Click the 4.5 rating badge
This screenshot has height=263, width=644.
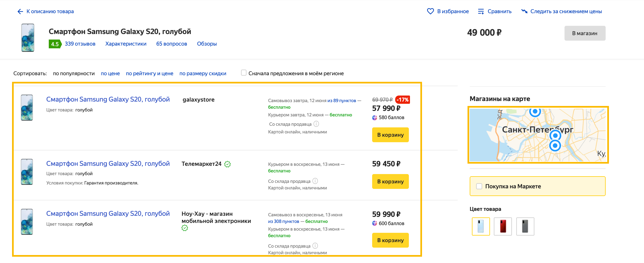point(55,44)
